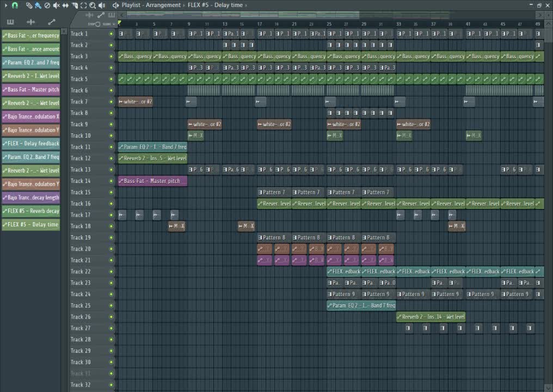Select the FLEX - Delay feedback picker item

31,144
